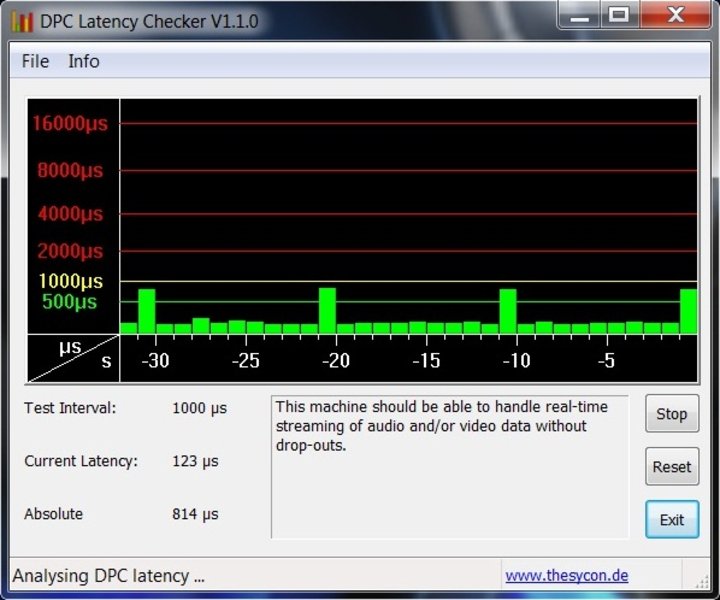Click the tall green bar above -20
The height and width of the screenshot is (600, 720).
[327, 311]
